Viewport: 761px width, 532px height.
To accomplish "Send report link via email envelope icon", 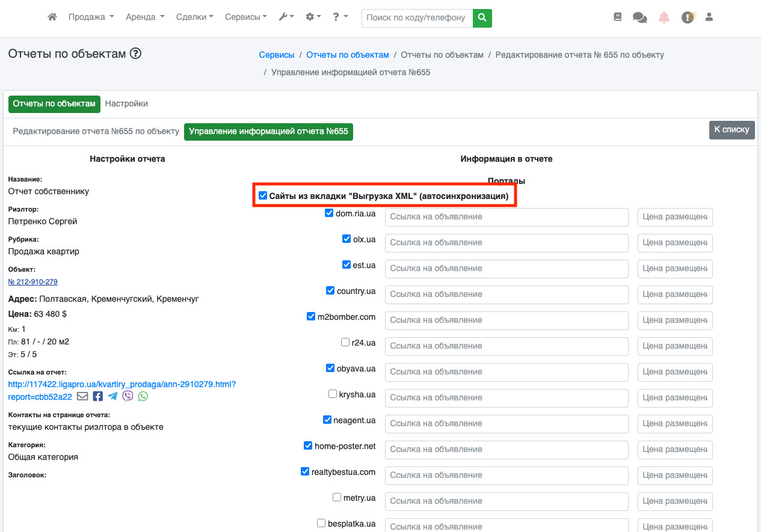I will click(82, 396).
